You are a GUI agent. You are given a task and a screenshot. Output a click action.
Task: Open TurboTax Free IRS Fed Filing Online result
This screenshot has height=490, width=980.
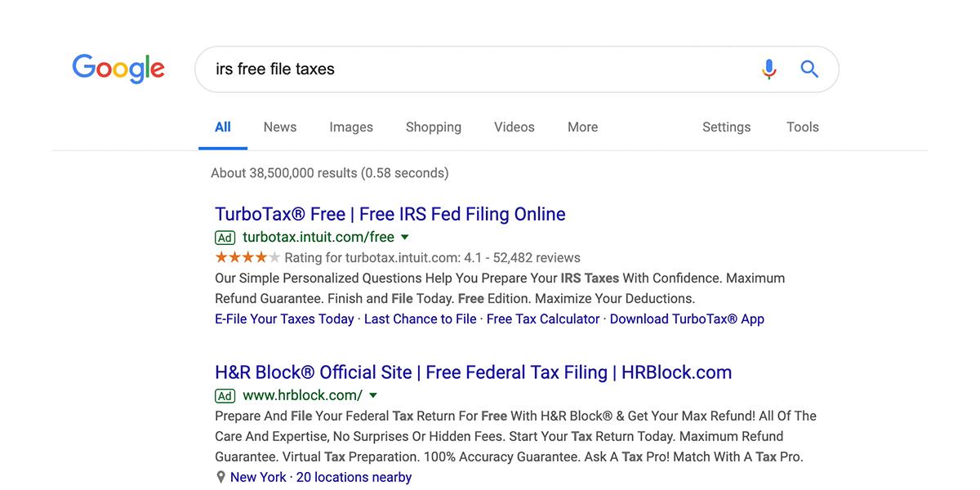(390, 214)
